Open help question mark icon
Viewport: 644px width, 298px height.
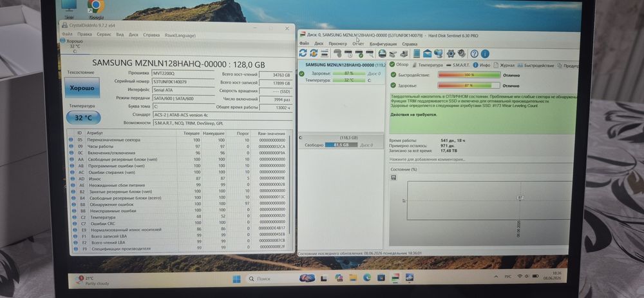click(475, 54)
